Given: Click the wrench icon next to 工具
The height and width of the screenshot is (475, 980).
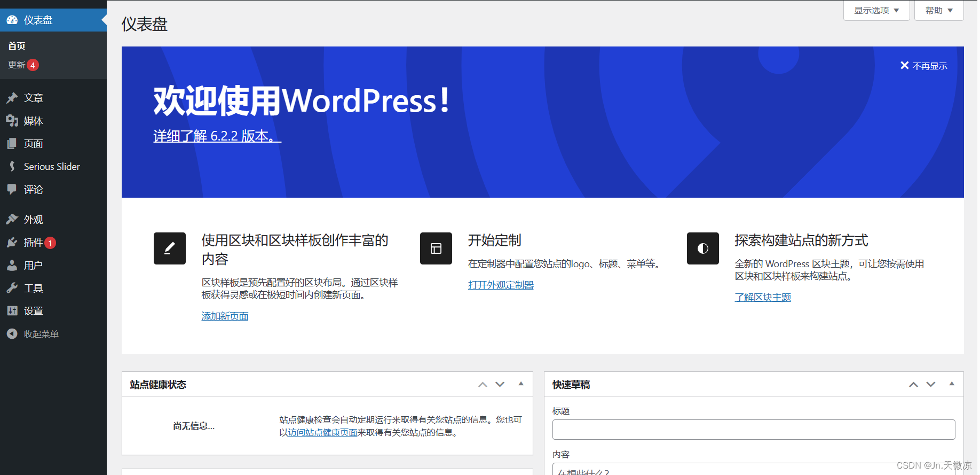Looking at the screenshot, I should coord(12,288).
